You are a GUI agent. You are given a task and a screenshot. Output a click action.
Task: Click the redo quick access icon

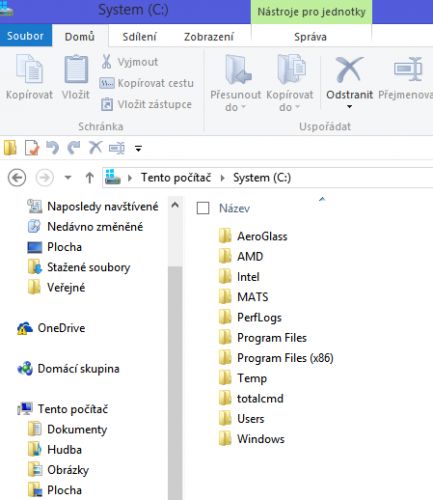(74, 148)
